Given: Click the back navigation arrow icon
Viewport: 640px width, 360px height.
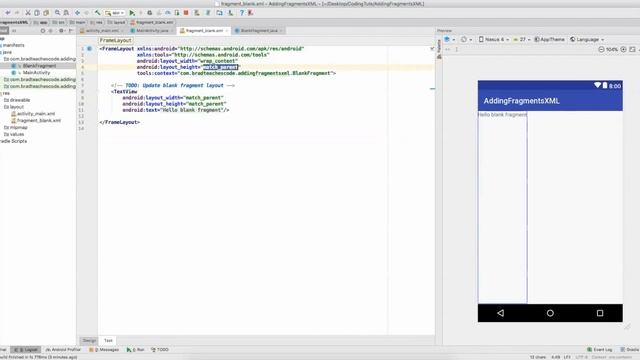Looking at the screenshot, I should [x=77, y=13].
